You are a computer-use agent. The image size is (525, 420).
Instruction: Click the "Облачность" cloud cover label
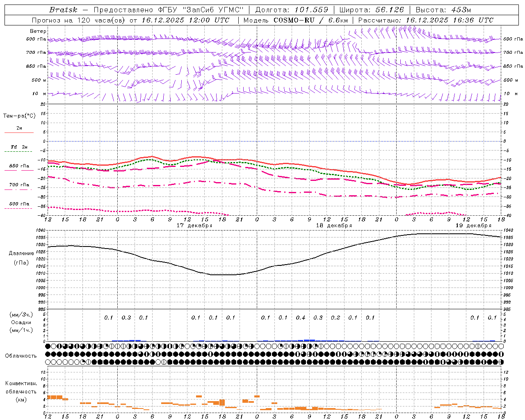(x=21, y=356)
